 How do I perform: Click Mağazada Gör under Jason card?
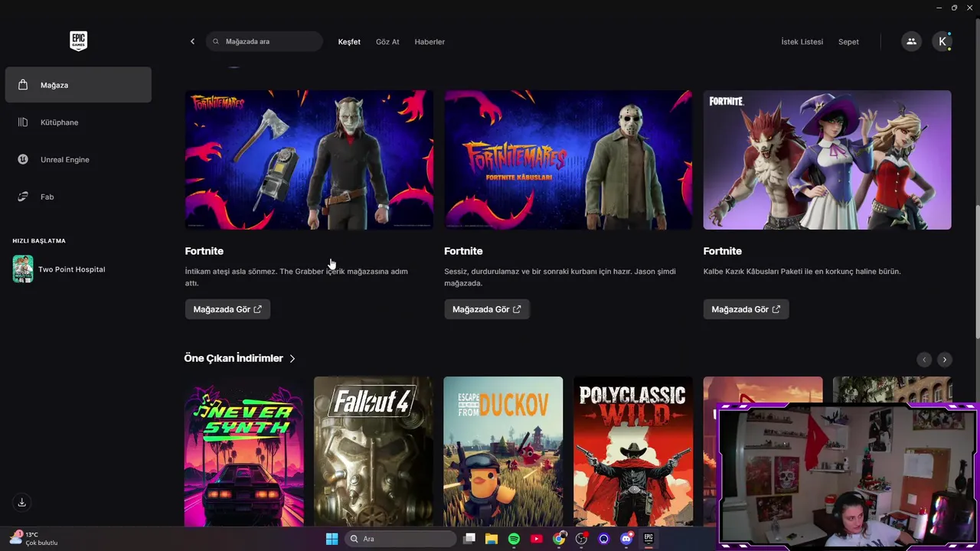point(487,309)
